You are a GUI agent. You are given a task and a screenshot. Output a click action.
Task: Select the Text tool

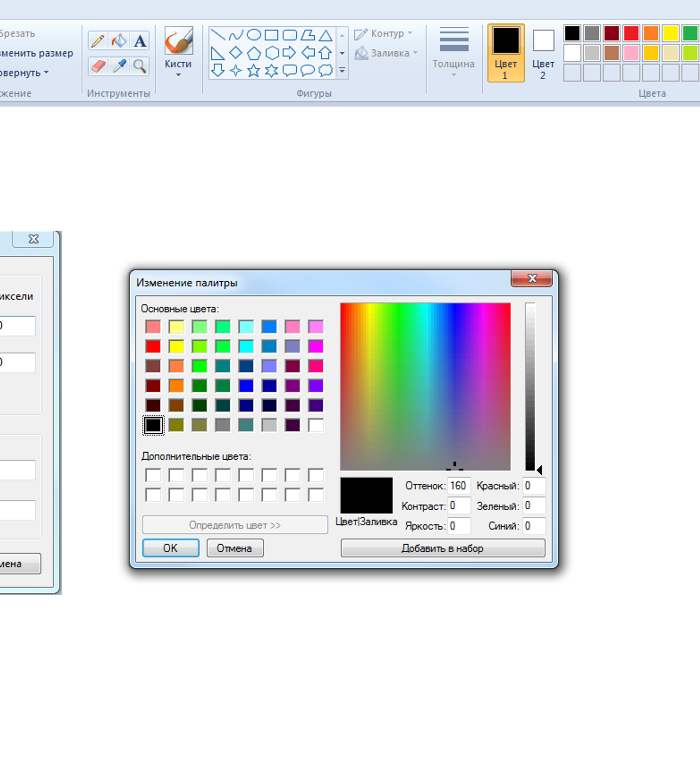pyautogui.click(x=140, y=40)
